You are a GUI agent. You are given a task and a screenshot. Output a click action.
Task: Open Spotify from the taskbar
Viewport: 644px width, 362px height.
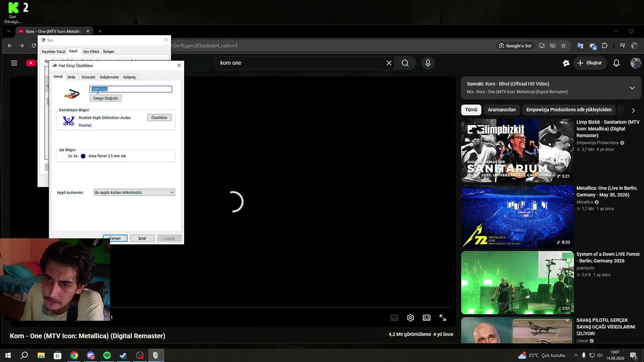107,355
